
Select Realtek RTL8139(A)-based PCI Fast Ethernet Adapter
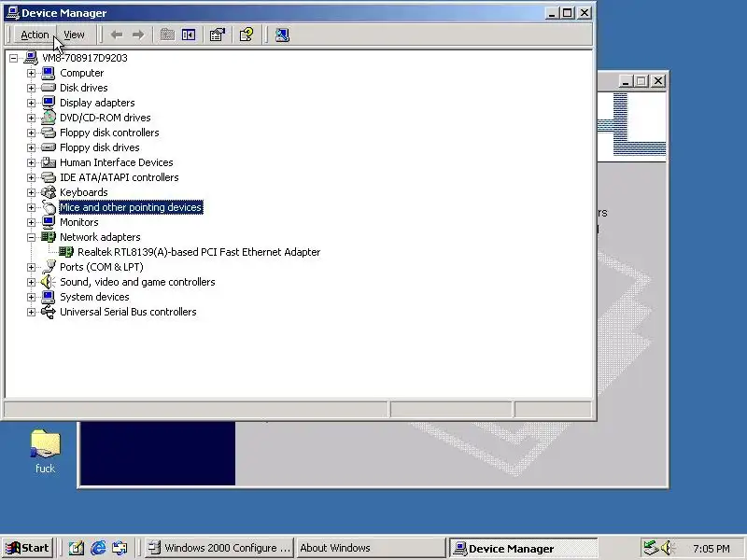coord(199,252)
